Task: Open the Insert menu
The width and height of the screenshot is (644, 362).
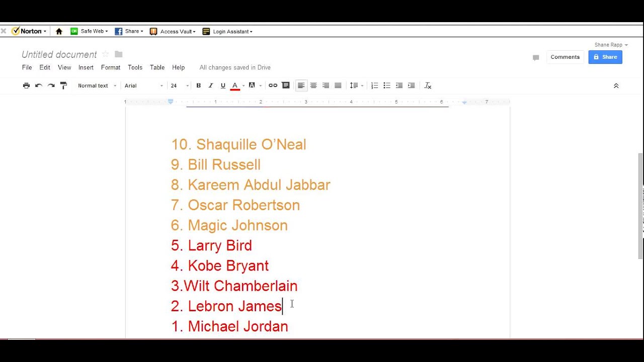Action: click(x=86, y=67)
